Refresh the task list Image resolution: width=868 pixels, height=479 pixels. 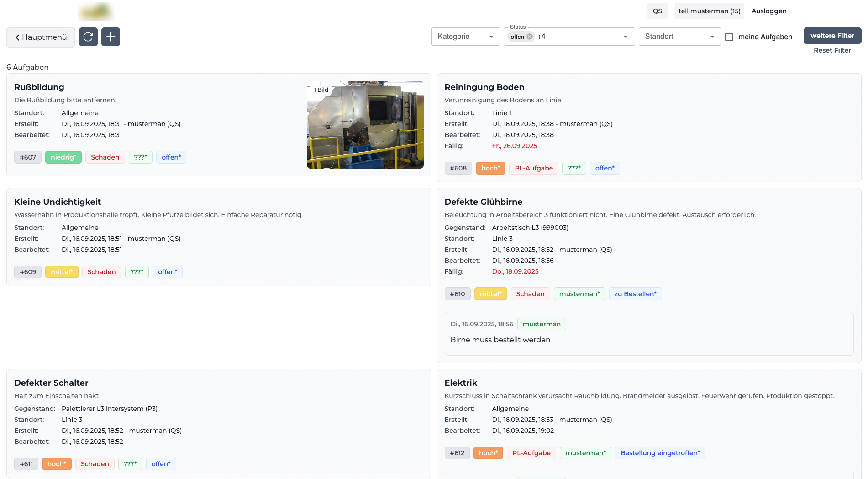pyautogui.click(x=88, y=37)
